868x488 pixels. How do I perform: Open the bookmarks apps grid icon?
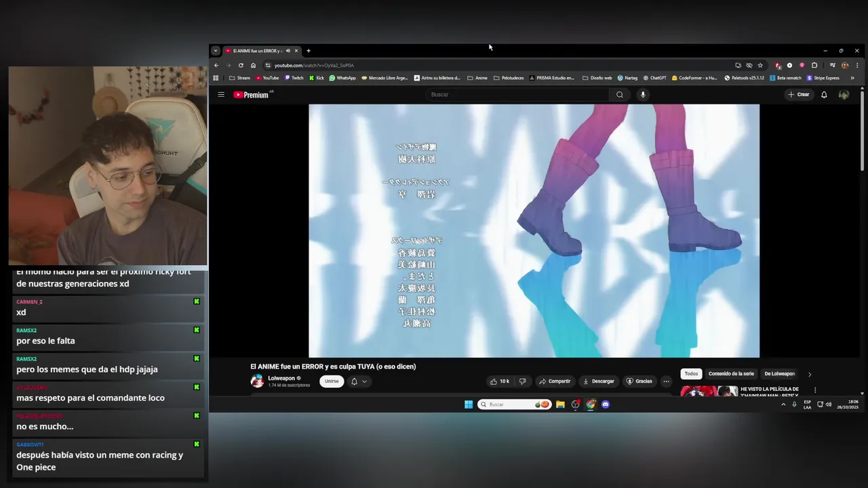[x=216, y=78]
